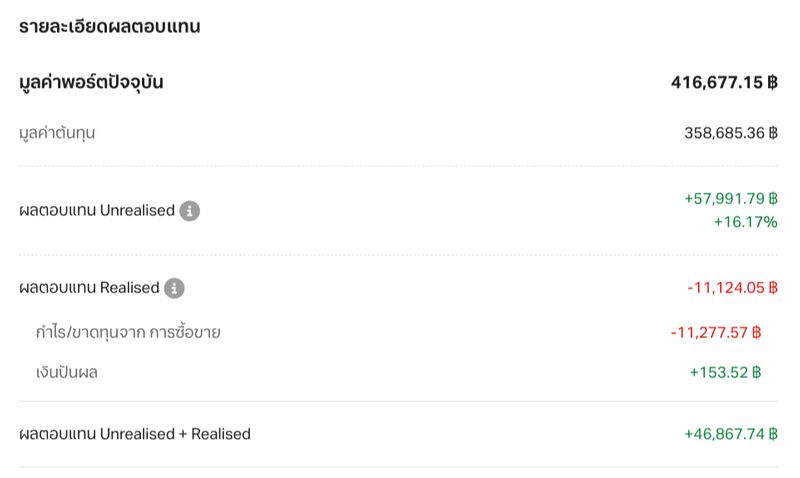Click the ผลตอบแทน Unrealised label

97,210
